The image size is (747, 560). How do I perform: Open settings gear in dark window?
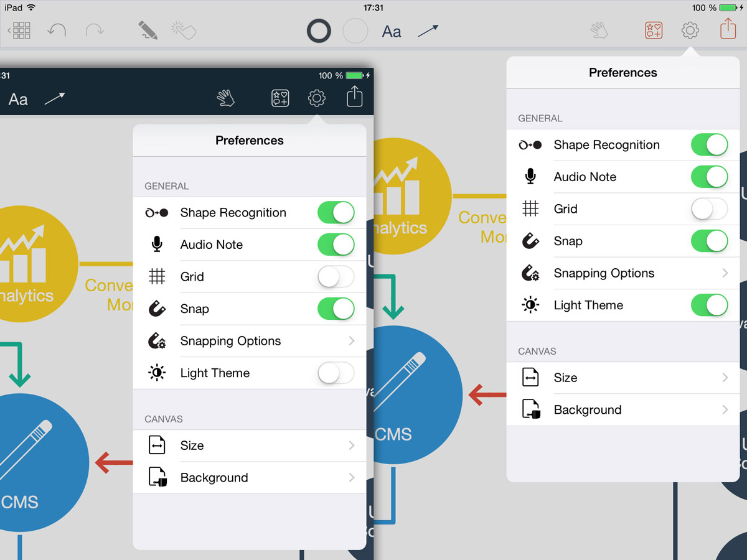click(x=317, y=98)
